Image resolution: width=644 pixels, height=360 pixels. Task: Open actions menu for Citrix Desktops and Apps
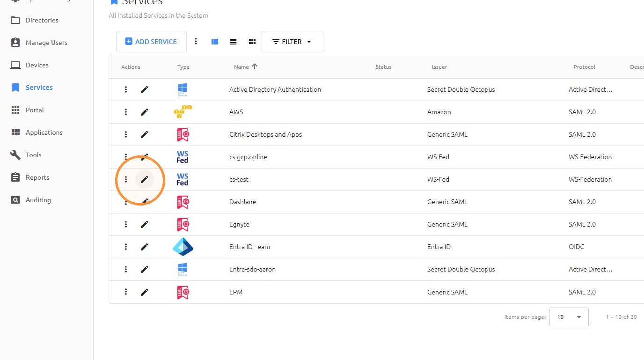[x=126, y=134]
